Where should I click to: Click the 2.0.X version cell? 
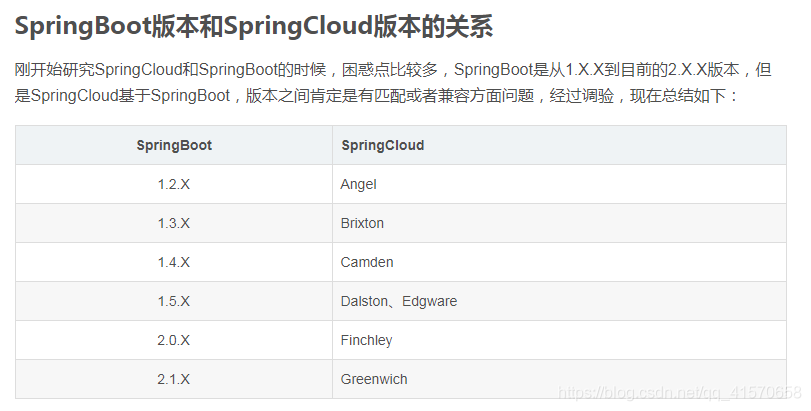pos(174,340)
